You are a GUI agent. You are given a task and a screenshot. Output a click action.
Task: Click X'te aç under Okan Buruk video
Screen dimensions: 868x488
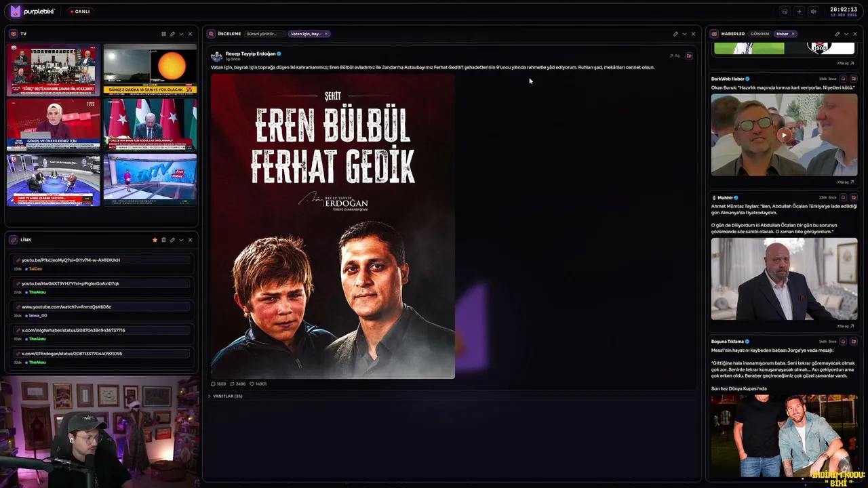point(845,182)
